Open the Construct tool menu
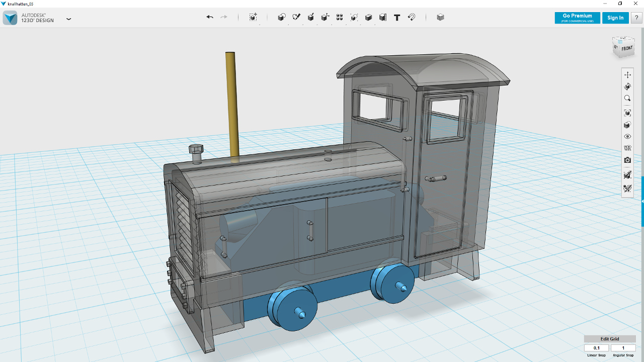 (x=311, y=17)
